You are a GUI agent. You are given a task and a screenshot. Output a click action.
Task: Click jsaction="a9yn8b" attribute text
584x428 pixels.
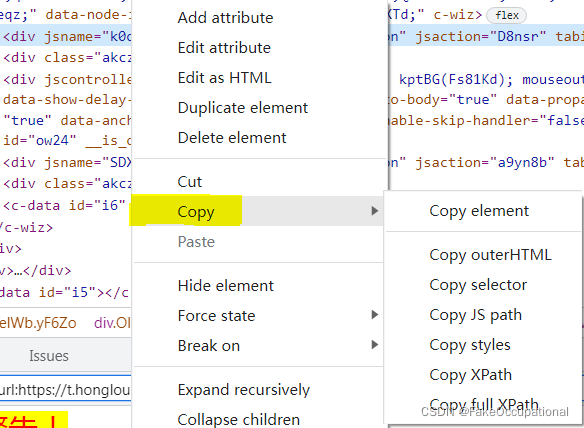coord(485,163)
